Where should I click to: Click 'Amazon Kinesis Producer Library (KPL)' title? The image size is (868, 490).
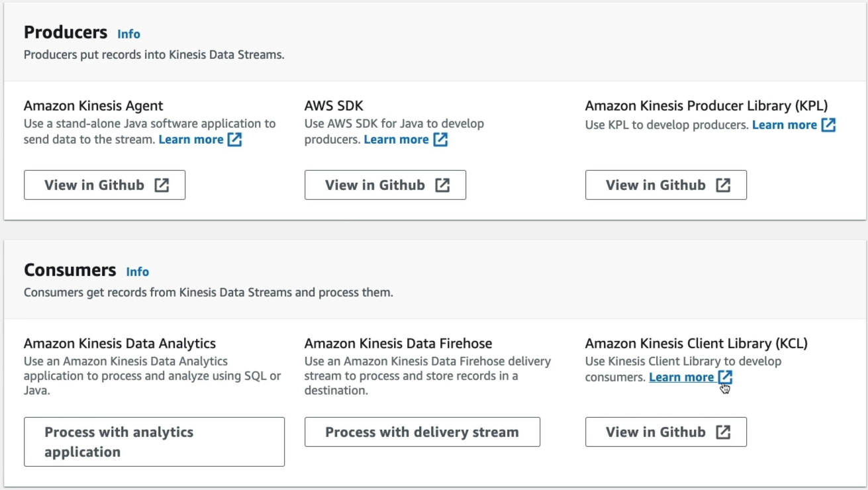pyautogui.click(x=706, y=106)
